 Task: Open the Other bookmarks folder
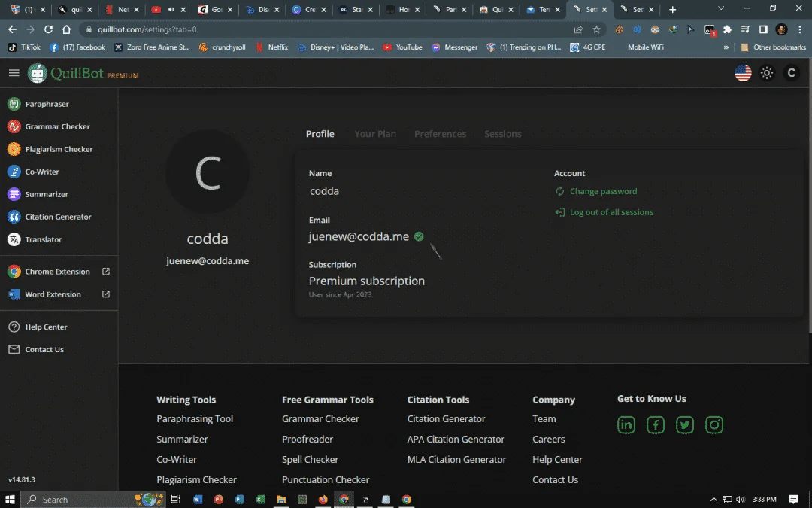(x=773, y=47)
